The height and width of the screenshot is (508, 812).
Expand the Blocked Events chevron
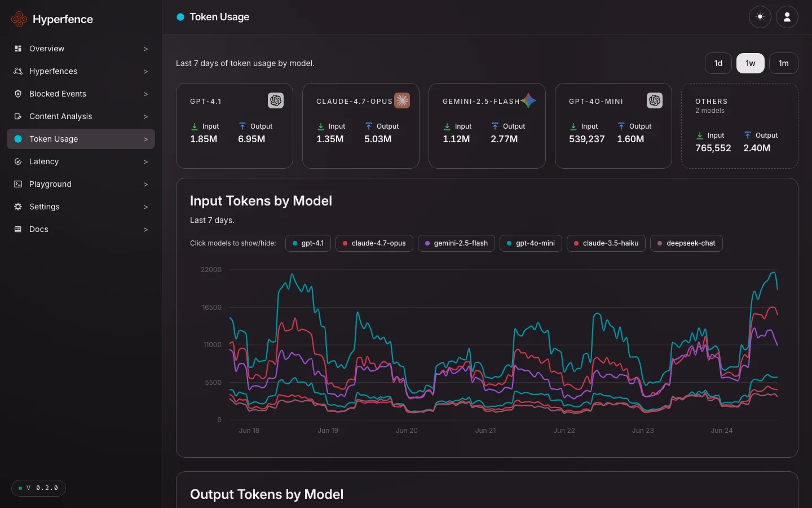(145, 94)
